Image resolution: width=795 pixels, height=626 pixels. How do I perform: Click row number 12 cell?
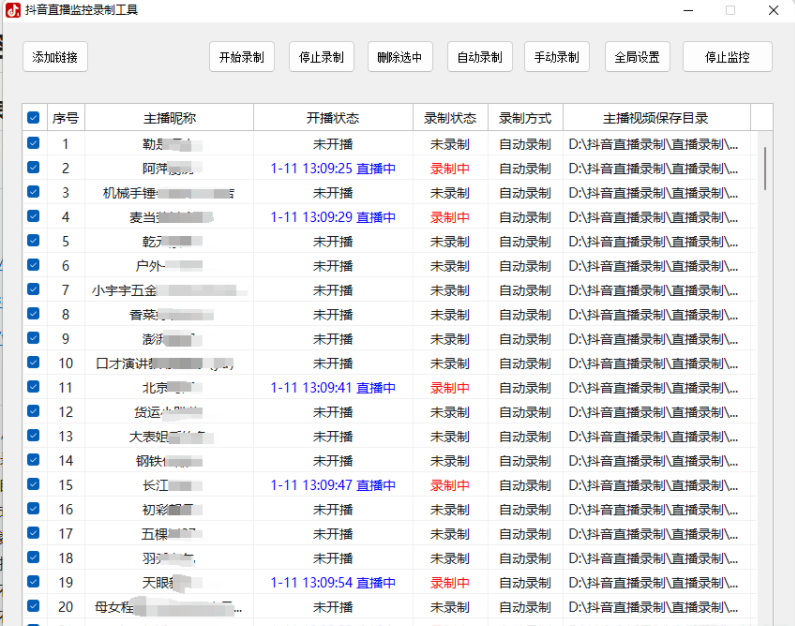[x=66, y=412]
